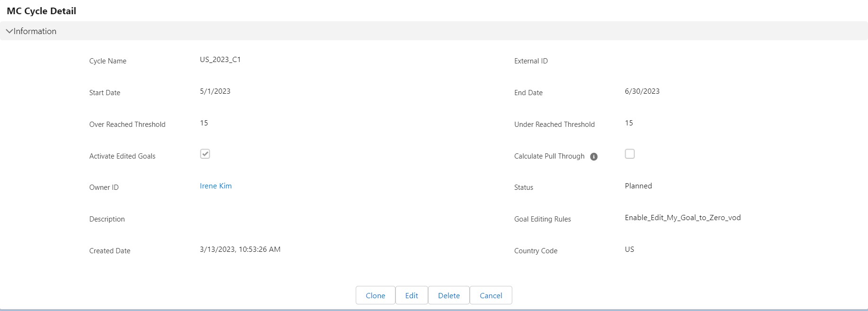This screenshot has width=868, height=311.
Task: Click the End Date value 6/30/2023
Action: tap(642, 91)
